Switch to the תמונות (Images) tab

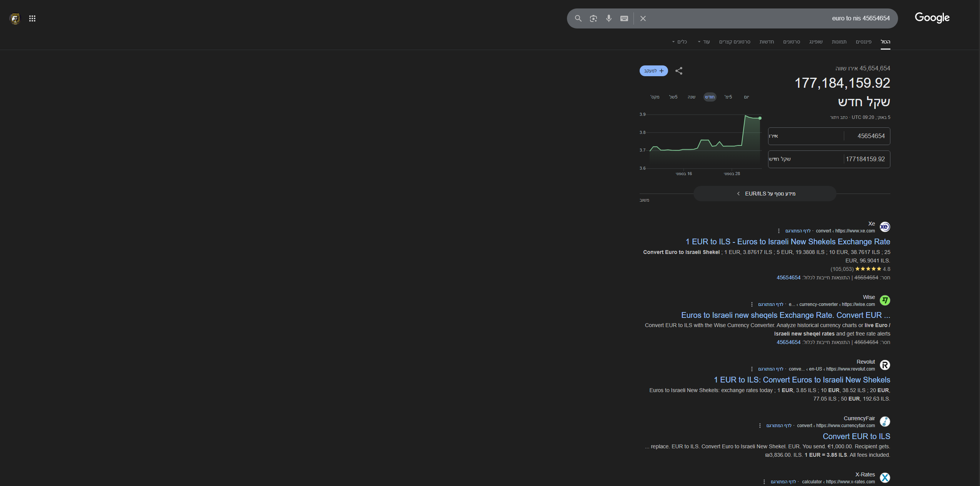[840, 42]
